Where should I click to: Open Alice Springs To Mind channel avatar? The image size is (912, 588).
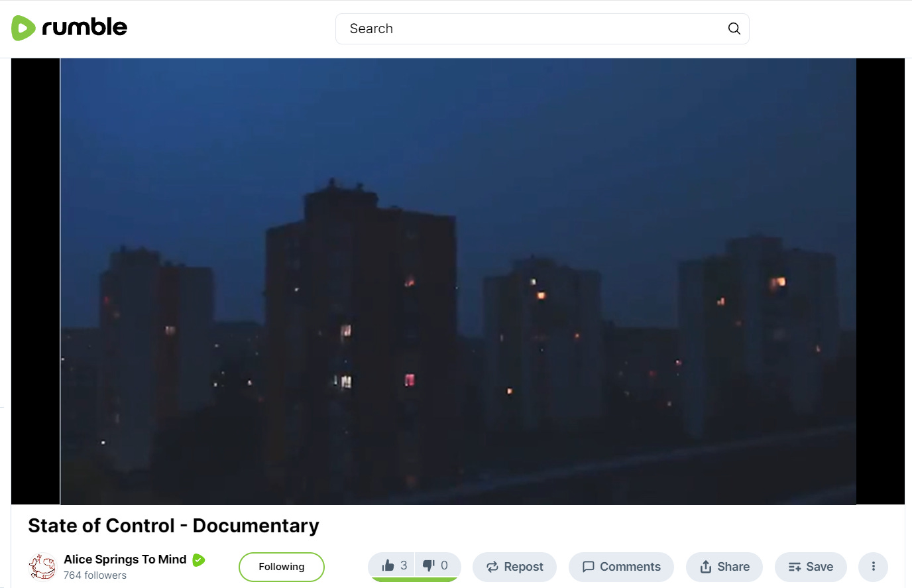[x=42, y=567]
